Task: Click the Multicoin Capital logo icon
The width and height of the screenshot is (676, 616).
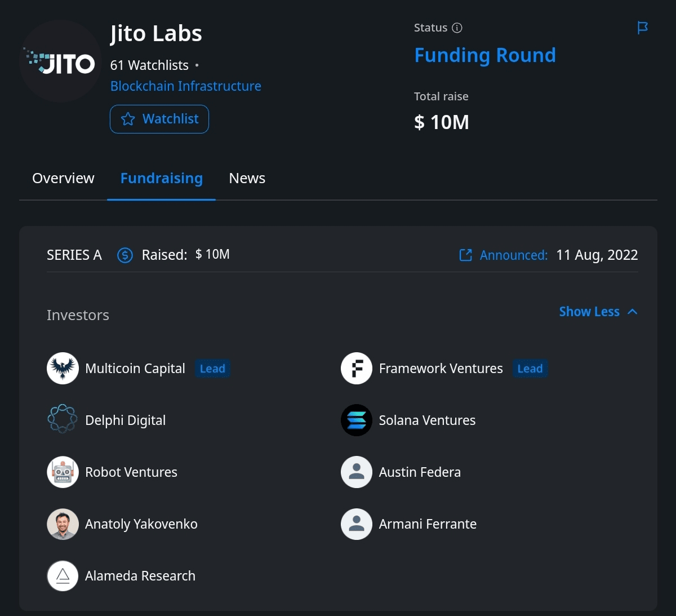Action: (x=63, y=369)
